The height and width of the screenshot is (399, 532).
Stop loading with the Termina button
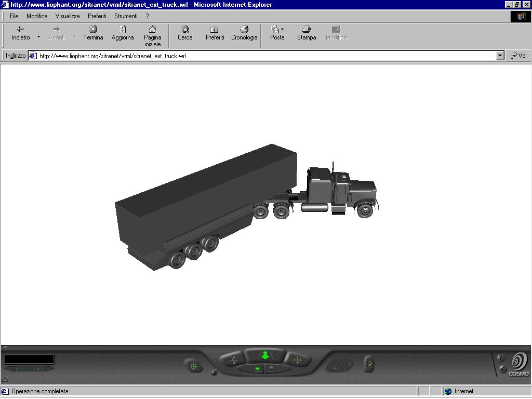[x=93, y=33]
